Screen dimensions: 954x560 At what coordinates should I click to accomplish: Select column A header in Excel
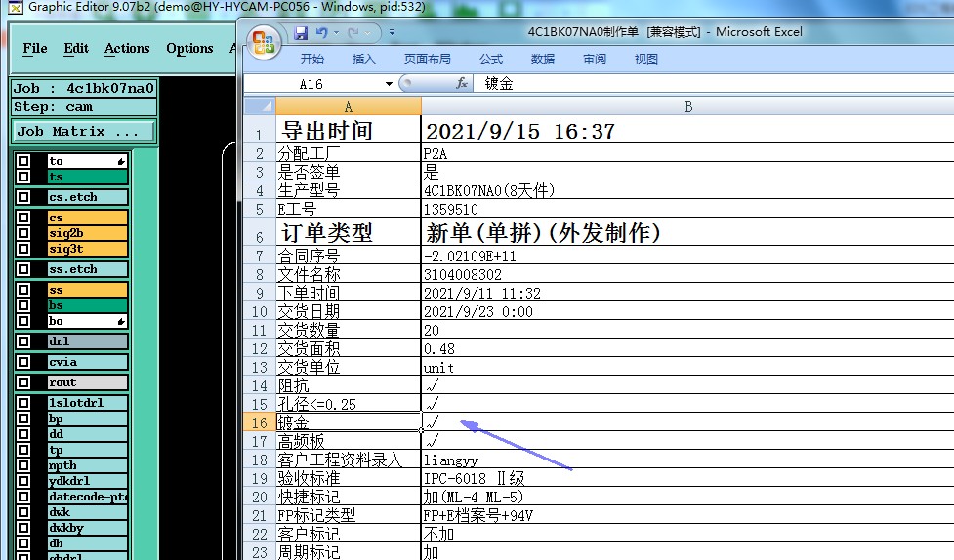348,107
